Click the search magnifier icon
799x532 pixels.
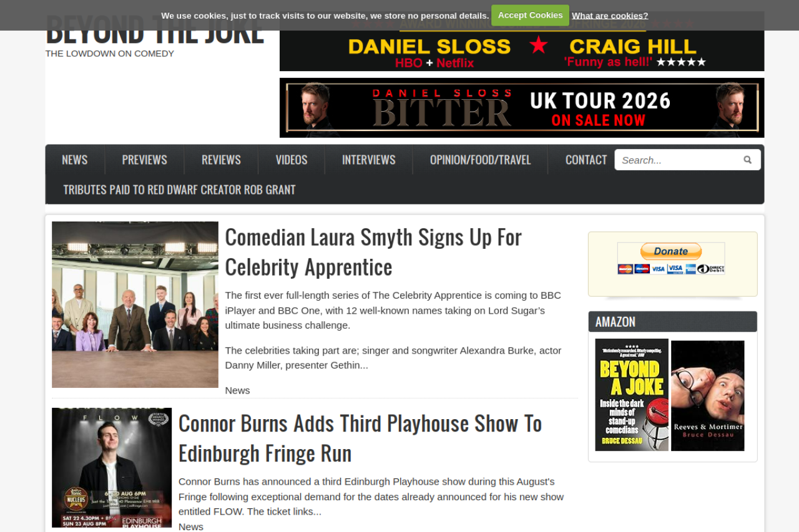click(747, 160)
